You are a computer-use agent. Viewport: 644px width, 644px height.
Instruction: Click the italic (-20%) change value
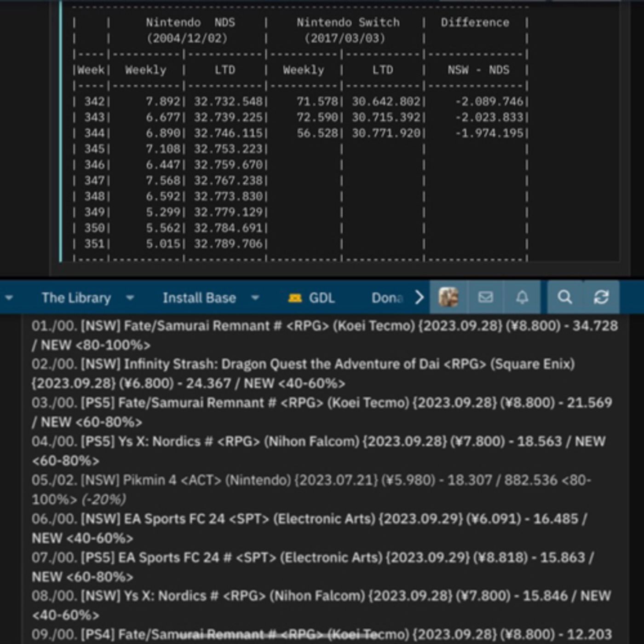(x=104, y=500)
